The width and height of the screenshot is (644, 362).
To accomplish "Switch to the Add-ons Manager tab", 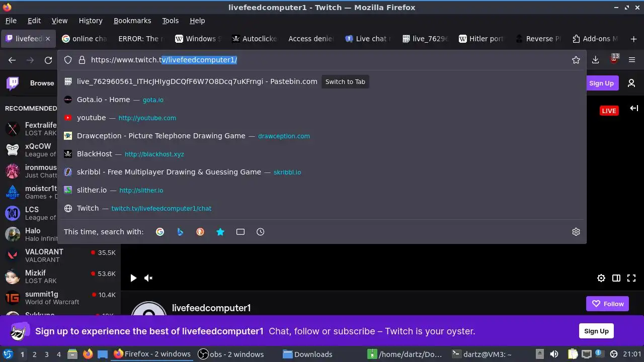I will click(x=595, y=39).
